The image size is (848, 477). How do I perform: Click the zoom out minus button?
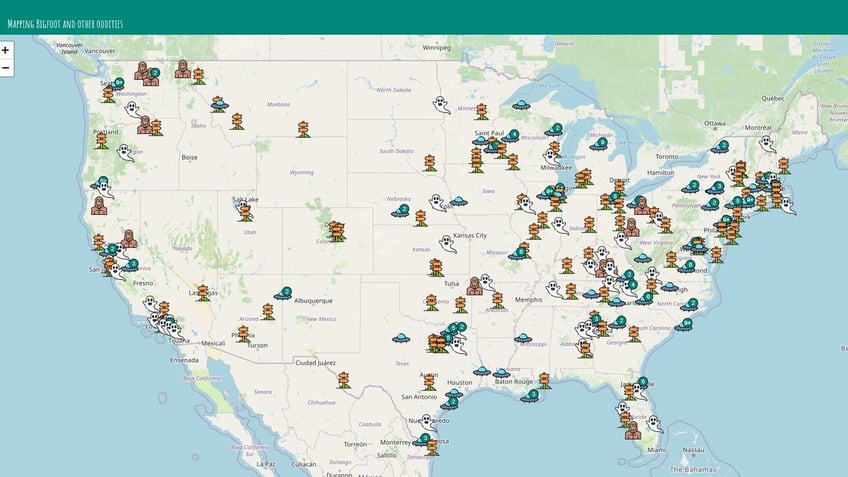6,68
